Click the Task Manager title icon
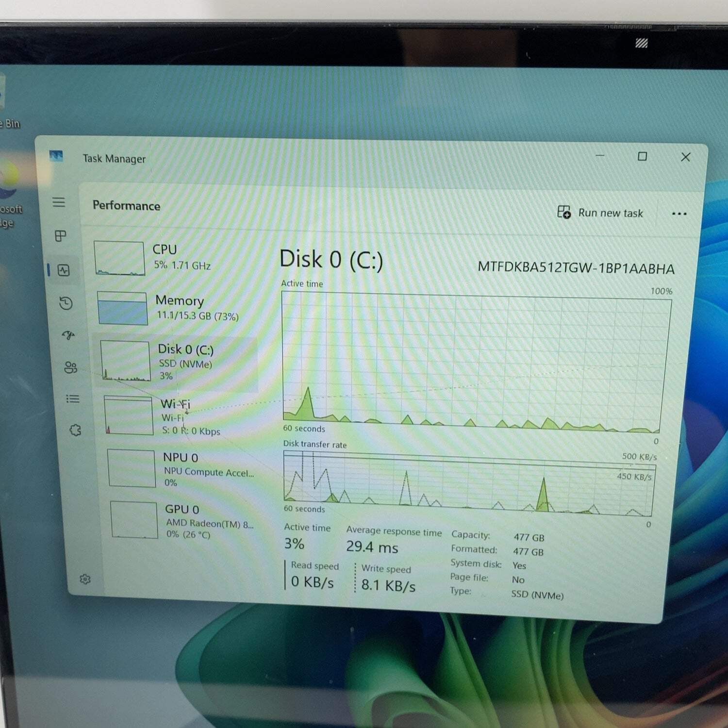728x728 pixels. 56,156
